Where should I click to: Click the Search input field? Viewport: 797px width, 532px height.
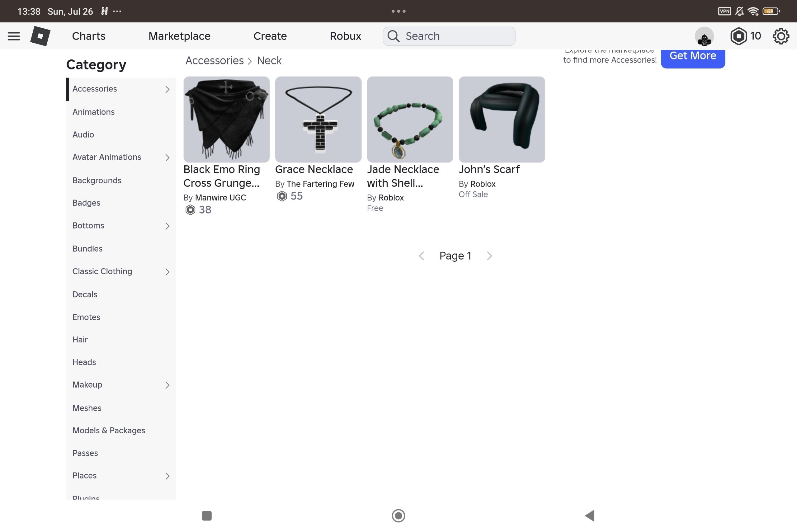point(449,36)
